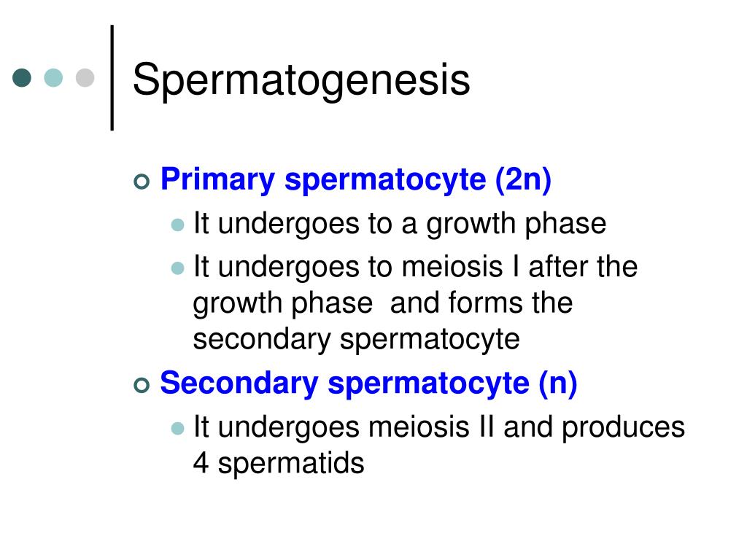This screenshot has width=747, height=560.
Task: Click the vertical black divider line
Action: (112, 77)
